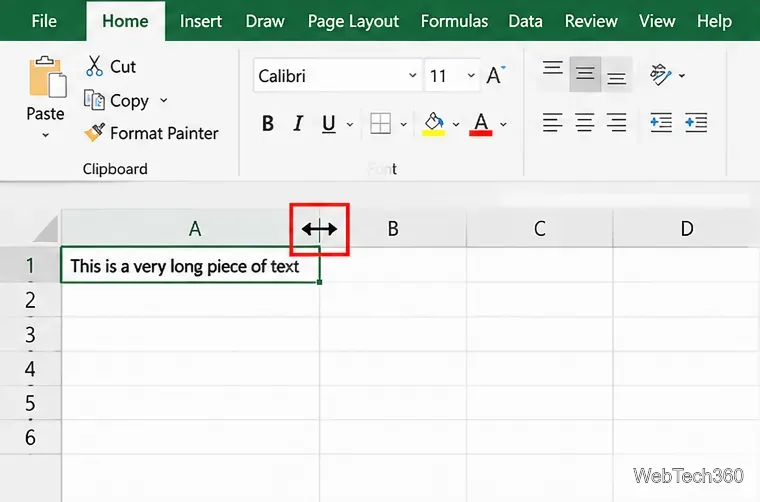Apply red font color
The image size is (760, 502).
coord(481,124)
